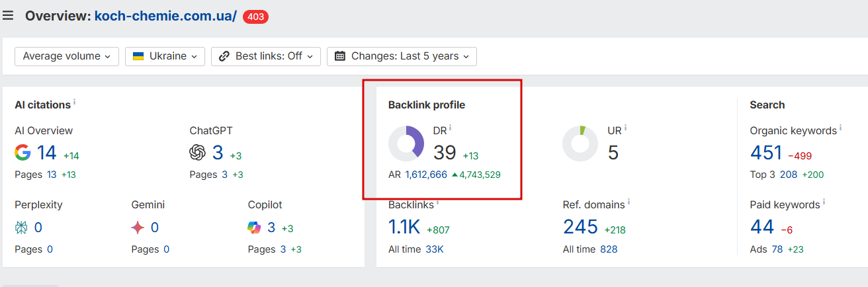868x287 pixels.
Task: Open Gemini citations count 0
Action: [154, 227]
